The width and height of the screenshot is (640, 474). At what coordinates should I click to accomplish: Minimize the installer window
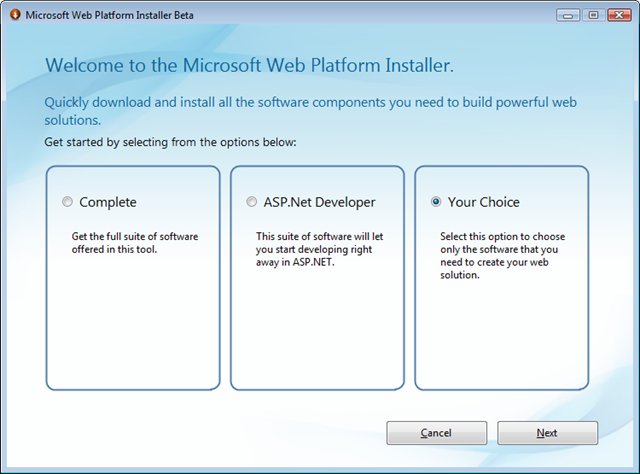(568, 16)
